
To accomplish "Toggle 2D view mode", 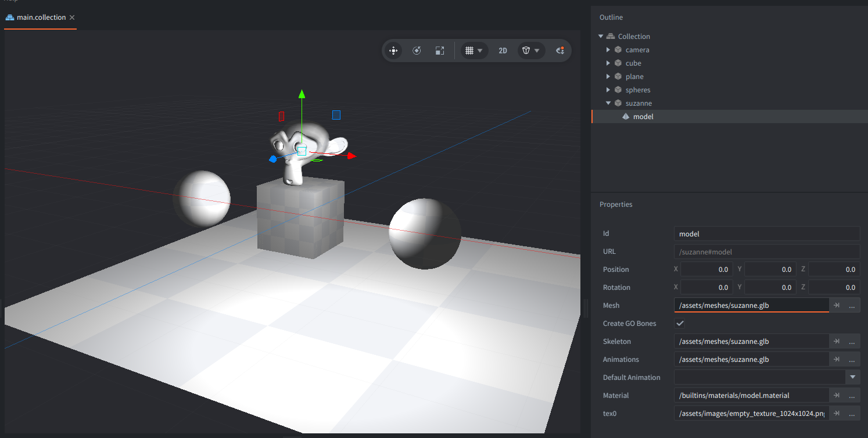I will pos(503,51).
